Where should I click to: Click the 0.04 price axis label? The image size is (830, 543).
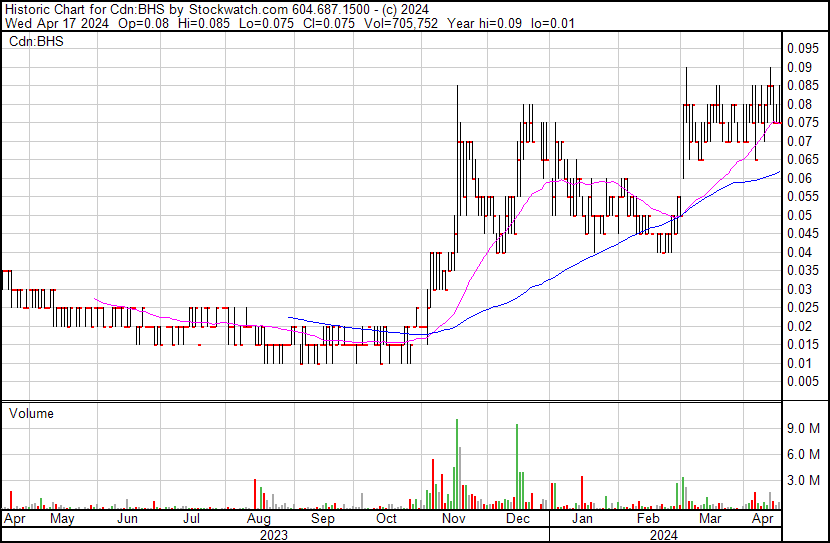tap(799, 252)
